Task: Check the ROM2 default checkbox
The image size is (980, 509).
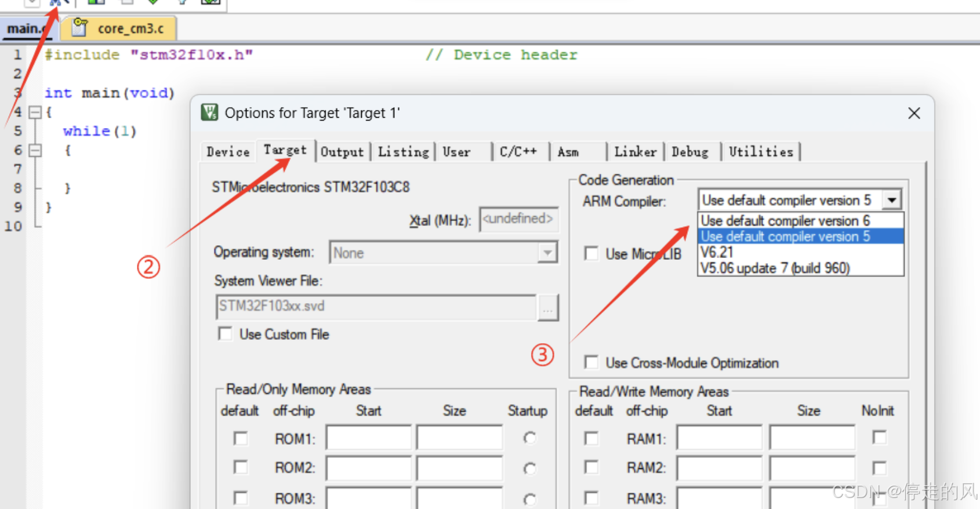Action: coord(241,467)
